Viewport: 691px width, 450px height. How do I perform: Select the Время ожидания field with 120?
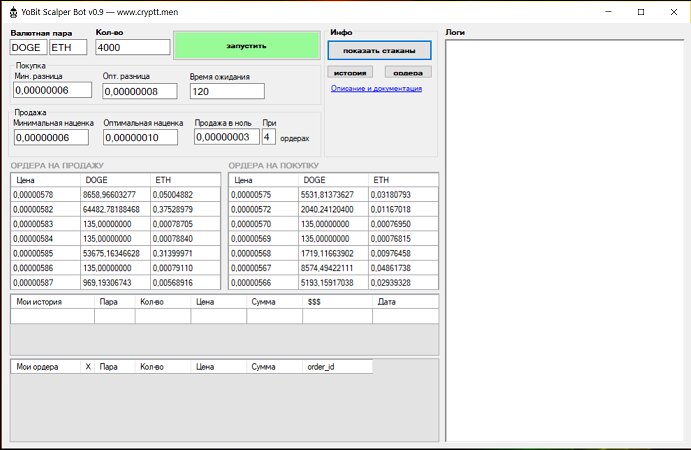click(227, 91)
